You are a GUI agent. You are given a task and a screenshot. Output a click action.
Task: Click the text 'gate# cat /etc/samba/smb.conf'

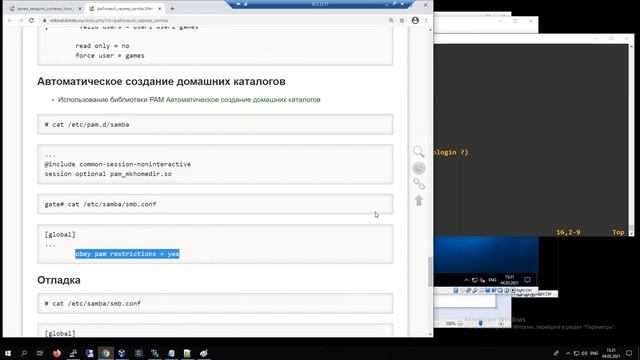point(100,204)
